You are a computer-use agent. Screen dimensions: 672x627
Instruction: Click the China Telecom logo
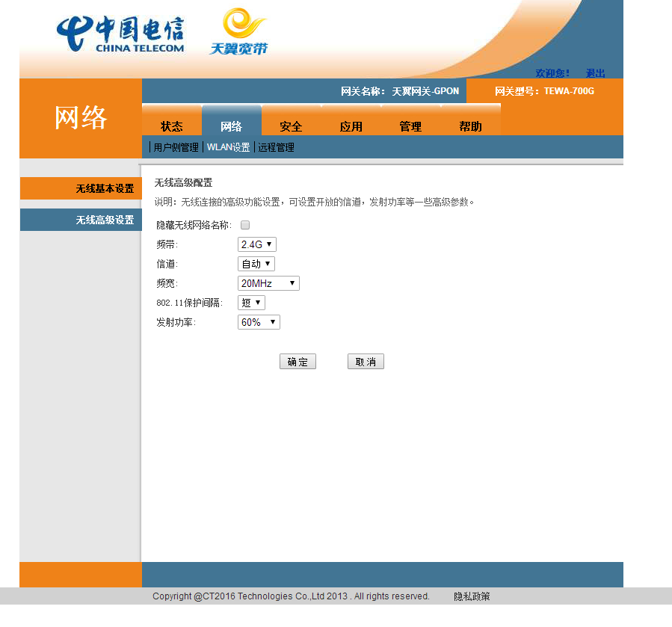[120, 34]
